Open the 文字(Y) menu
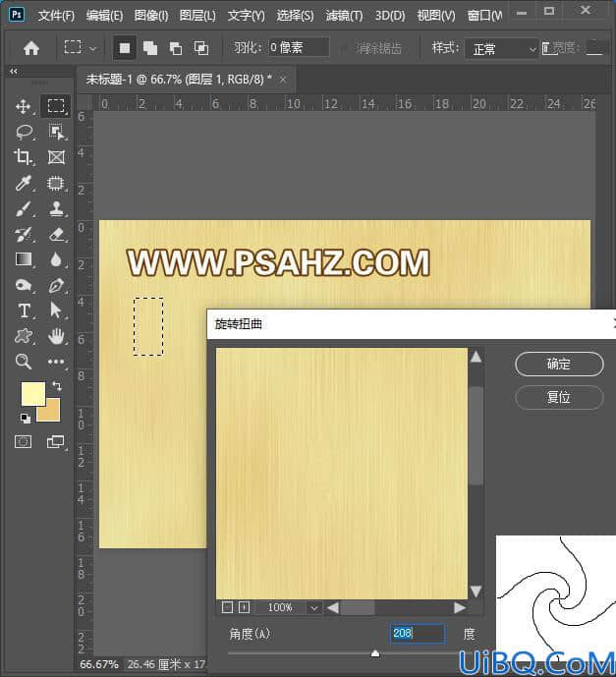The image size is (616, 677). (x=246, y=16)
